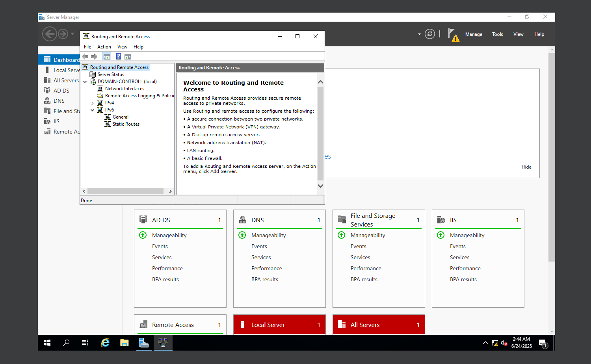Click the Server Manager back navigation arrow
The image size is (591, 364).
(50, 34)
